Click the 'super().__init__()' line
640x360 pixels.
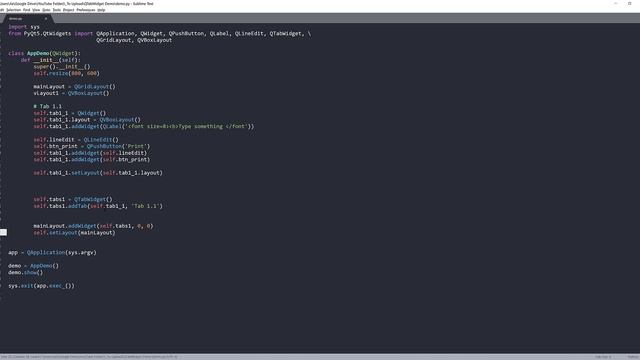pos(62,67)
